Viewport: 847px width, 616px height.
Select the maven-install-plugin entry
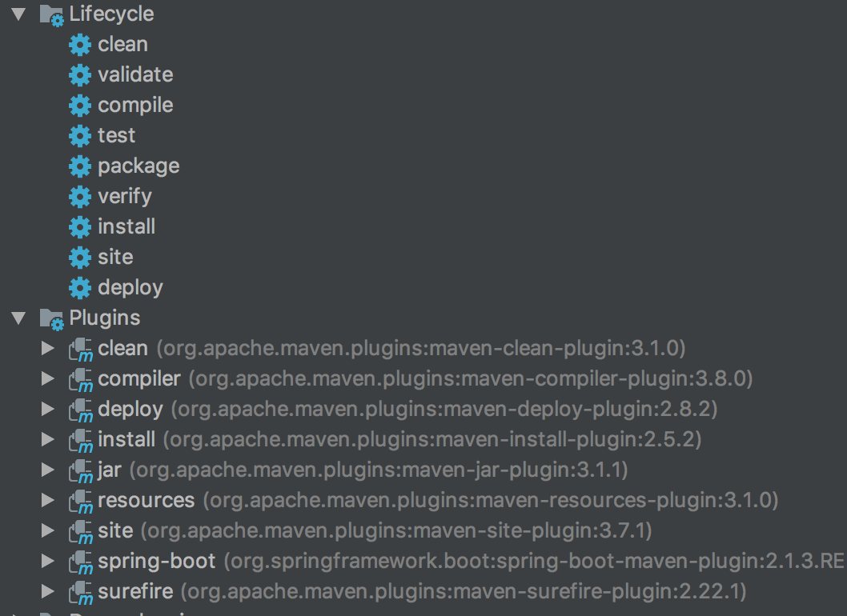[x=126, y=440]
